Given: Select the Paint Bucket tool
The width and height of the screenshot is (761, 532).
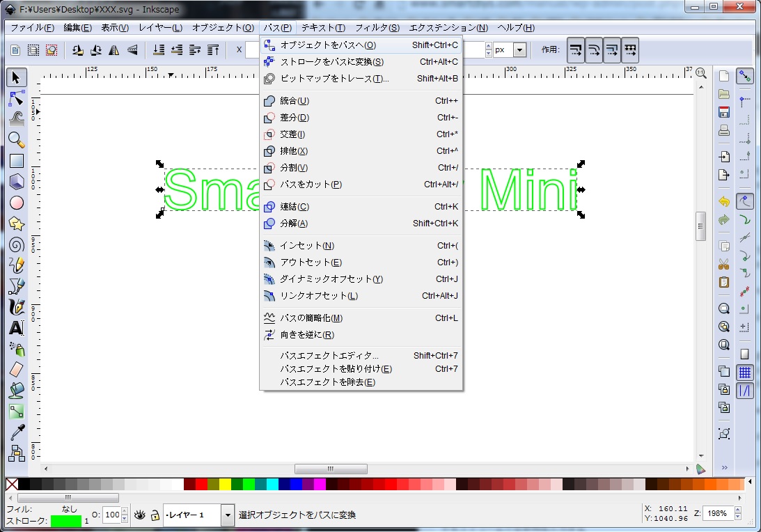Looking at the screenshot, I should [x=17, y=390].
